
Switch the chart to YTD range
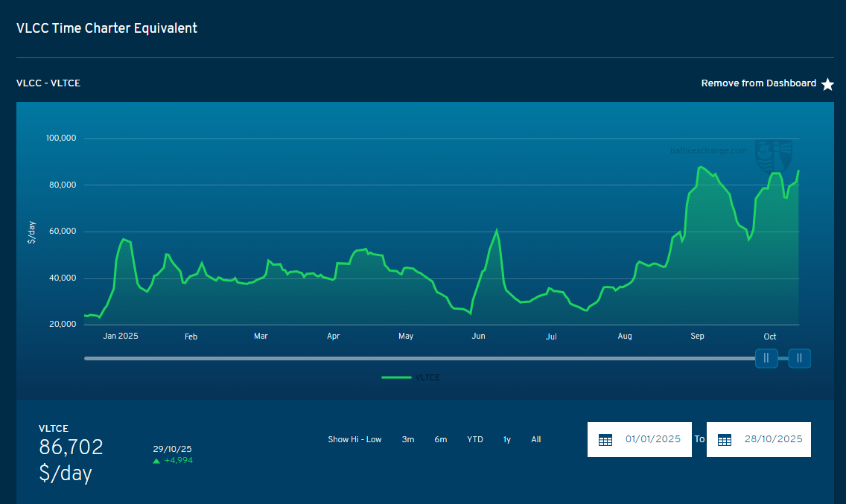475,439
